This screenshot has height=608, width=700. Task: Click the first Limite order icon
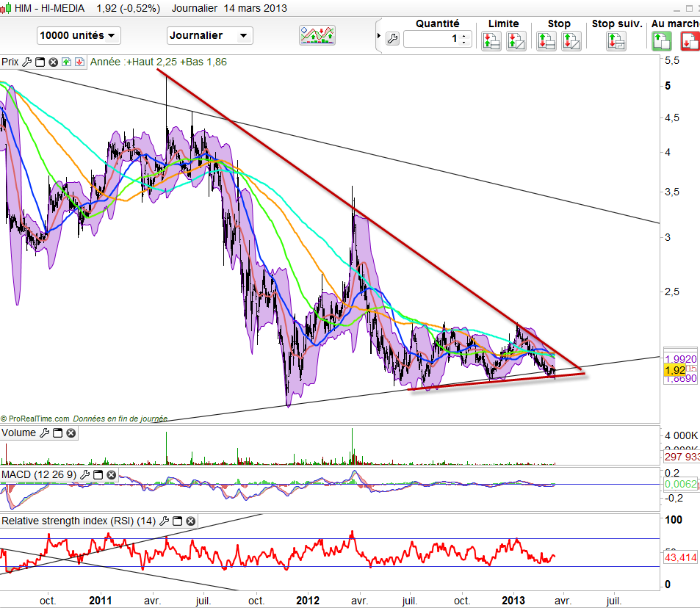pyautogui.click(x=491, y=41)
